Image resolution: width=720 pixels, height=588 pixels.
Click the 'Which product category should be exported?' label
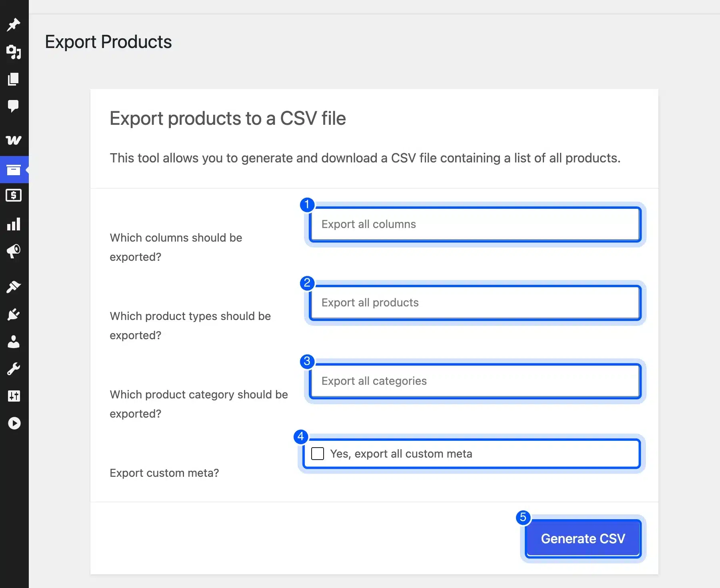click(199, 404)
